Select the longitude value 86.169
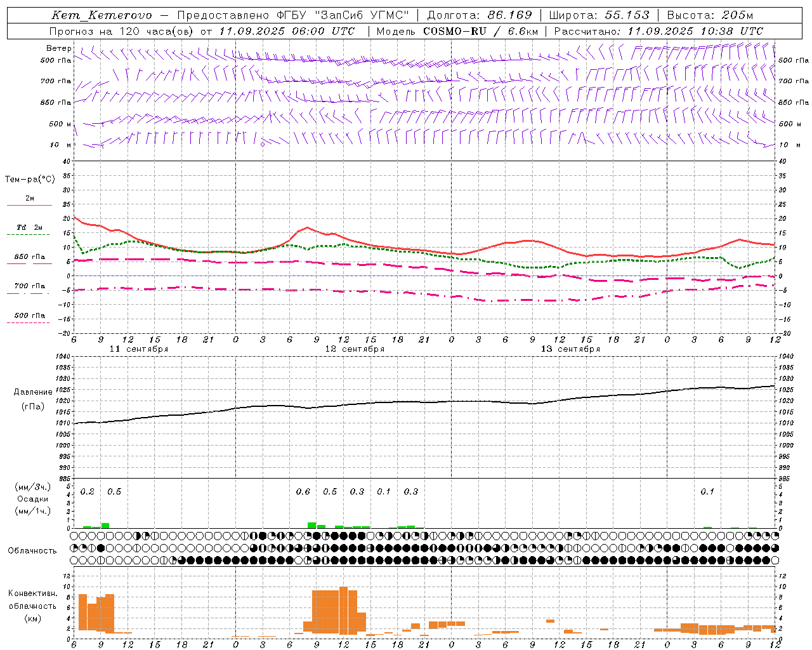 pos(509,15)
